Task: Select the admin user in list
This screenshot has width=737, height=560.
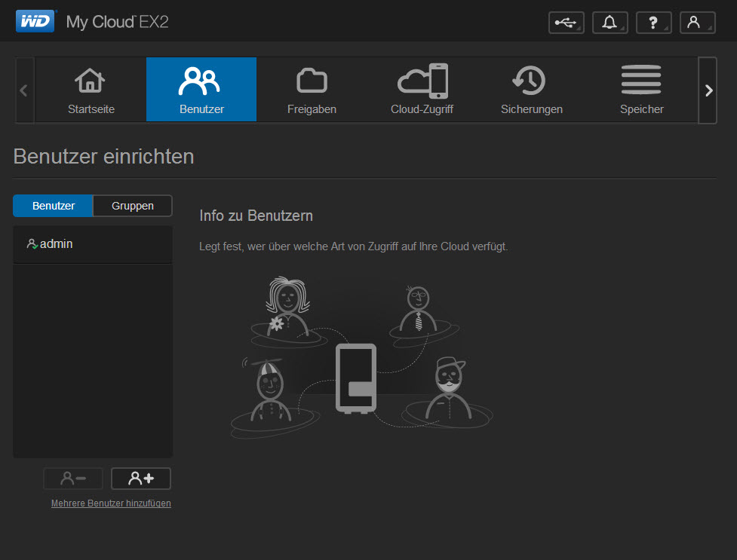Action: 93,244
